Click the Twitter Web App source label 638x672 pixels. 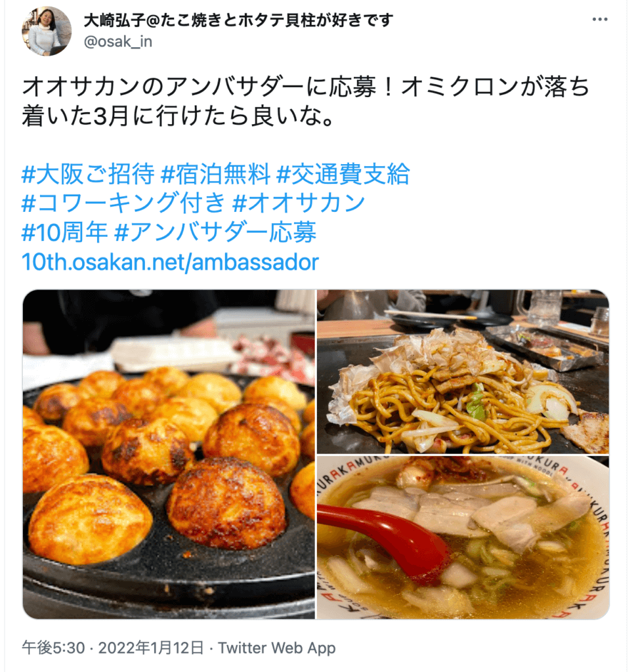click(x=276, y=648)
